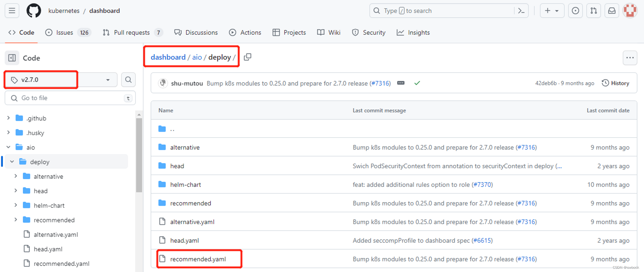Image resolution: width=644 pixels, height=272 pixels.
Task: Open pull requests shortcut icon in header
Action: (593, 11)
